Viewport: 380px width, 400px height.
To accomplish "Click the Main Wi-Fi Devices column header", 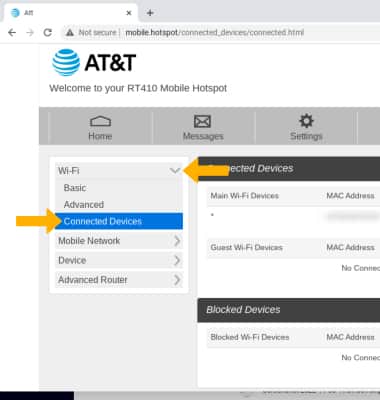I will 244,196.
